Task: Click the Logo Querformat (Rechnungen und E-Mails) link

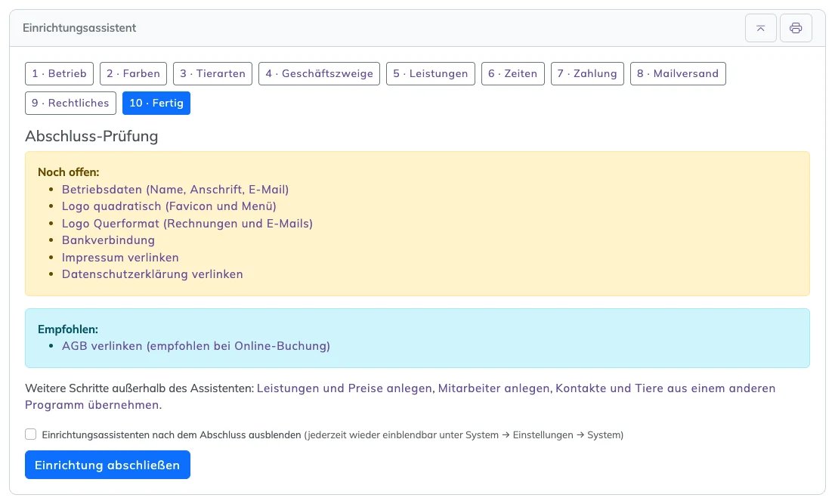Action: coord(187,224)
